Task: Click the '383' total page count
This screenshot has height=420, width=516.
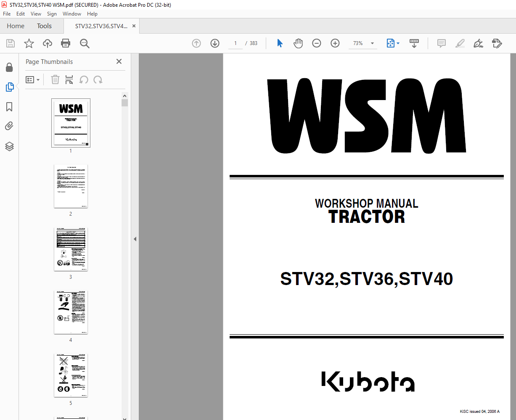Action: (x=254, y=43)
